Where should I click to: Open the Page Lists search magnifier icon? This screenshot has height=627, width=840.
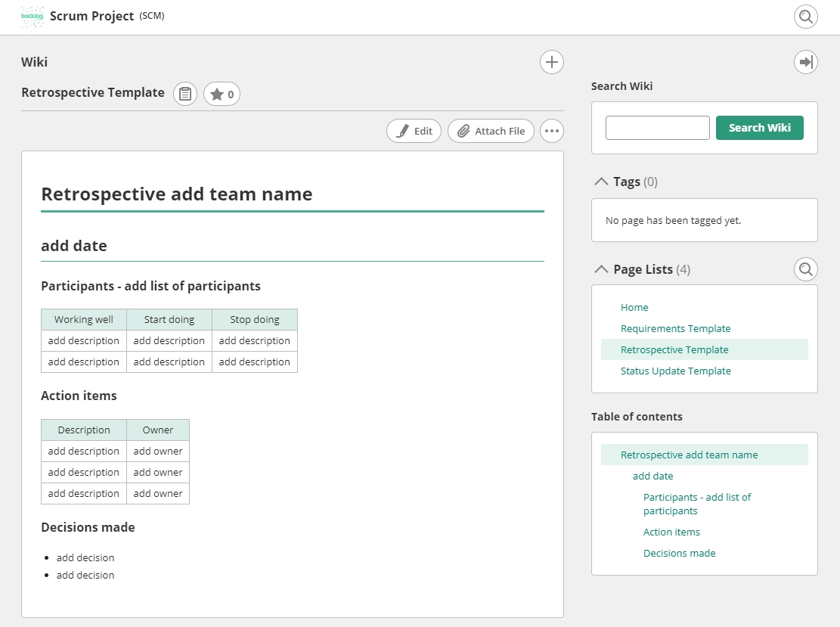pos(805,268)
